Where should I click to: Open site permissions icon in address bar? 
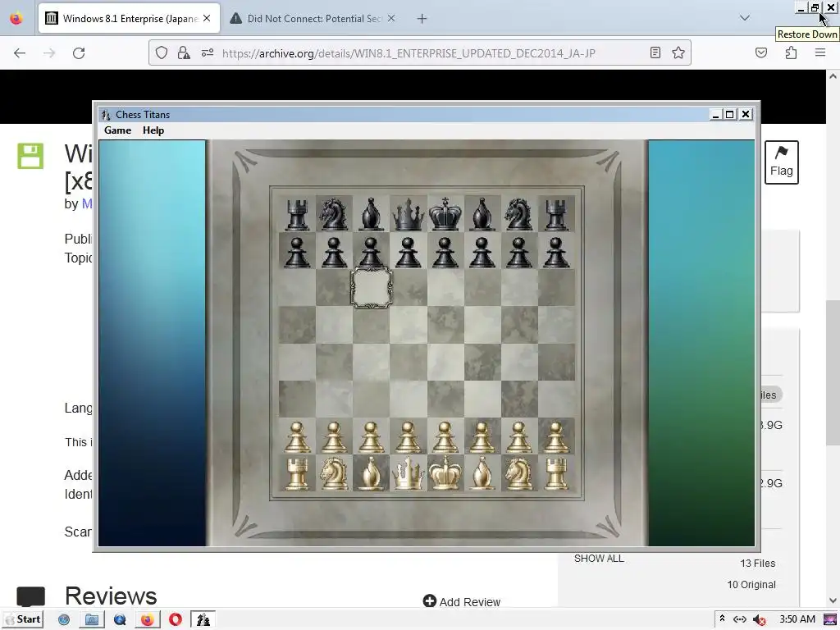coord(208,52)
